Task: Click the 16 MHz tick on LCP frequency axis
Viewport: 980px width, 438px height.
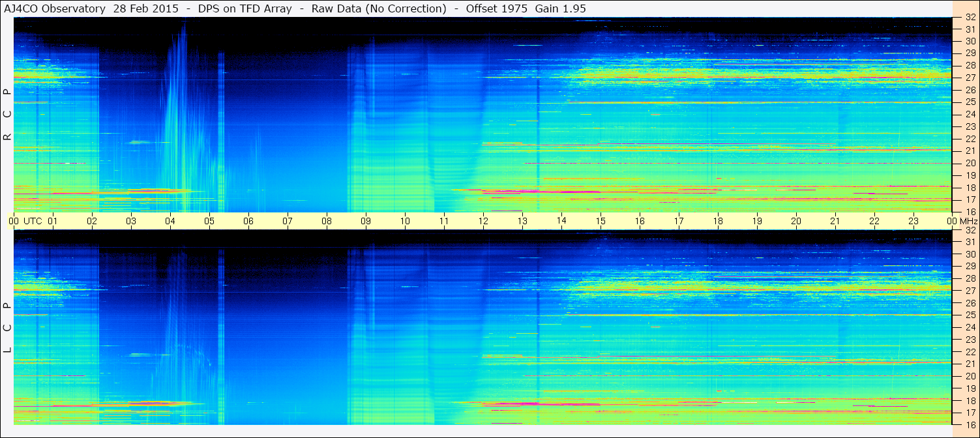Action: coord(970,425)
